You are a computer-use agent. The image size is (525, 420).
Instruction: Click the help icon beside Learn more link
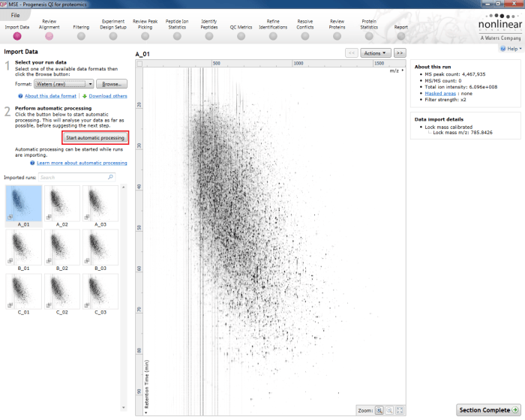[32, 163]
